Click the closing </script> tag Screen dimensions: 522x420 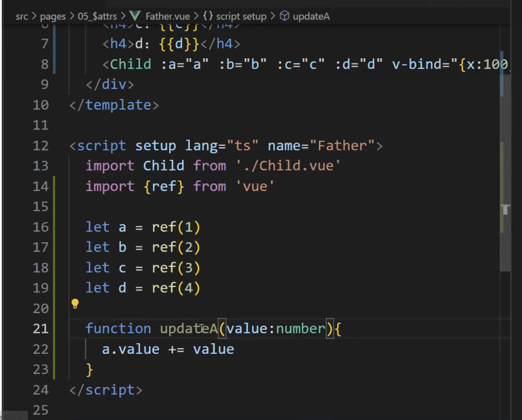(x=106, y=390)
